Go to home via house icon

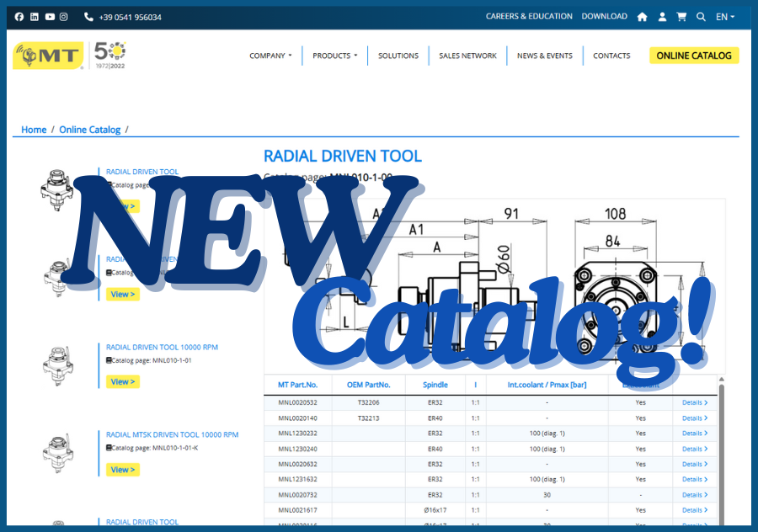[642, 17]
